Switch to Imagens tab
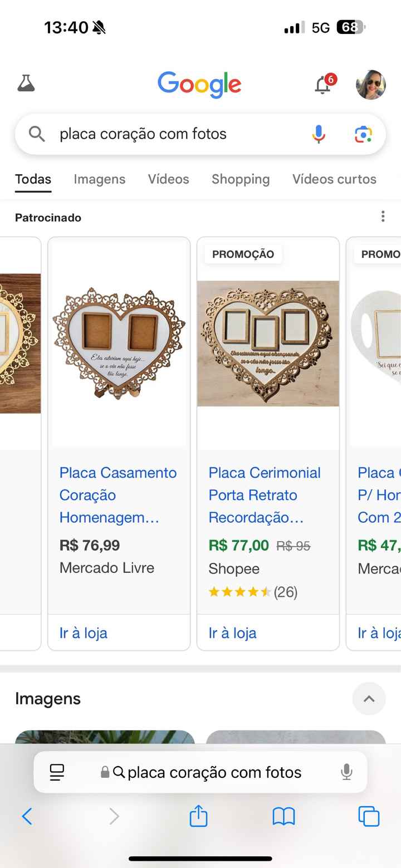Viewport: 401px width, 868px height. pos(99,179)
